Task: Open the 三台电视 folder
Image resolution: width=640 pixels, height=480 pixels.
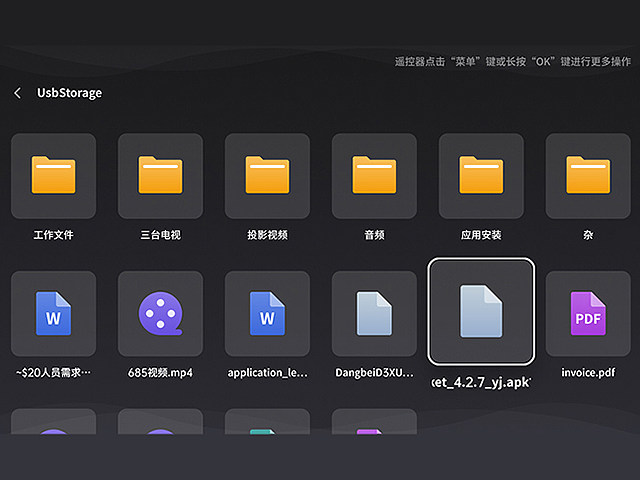Action: 160,176
